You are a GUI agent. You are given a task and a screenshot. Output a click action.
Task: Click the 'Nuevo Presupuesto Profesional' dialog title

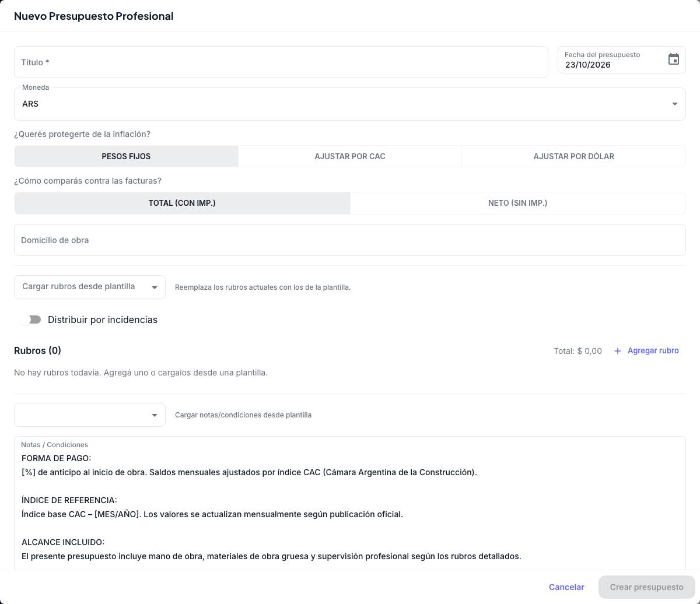click(x=94, y=16)
